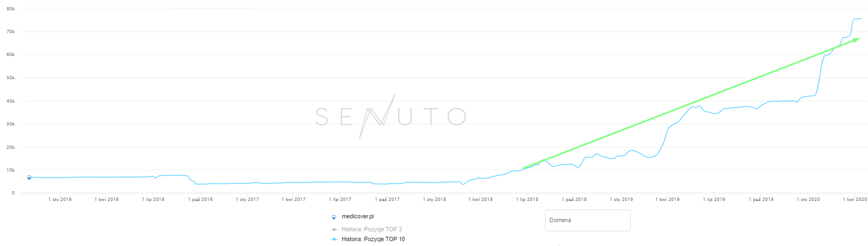Image resolution: width=868 pixels, height=246 pixels.
Task: Select the '1 paź 2017' date tick
Action: tap(387, 200)
